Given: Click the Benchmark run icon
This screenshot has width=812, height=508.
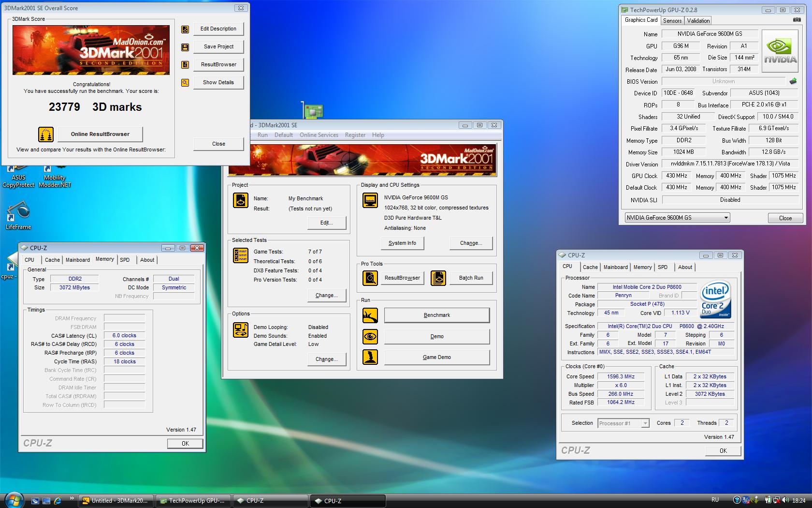Looking at the screenshot, I should pos(370,315).
